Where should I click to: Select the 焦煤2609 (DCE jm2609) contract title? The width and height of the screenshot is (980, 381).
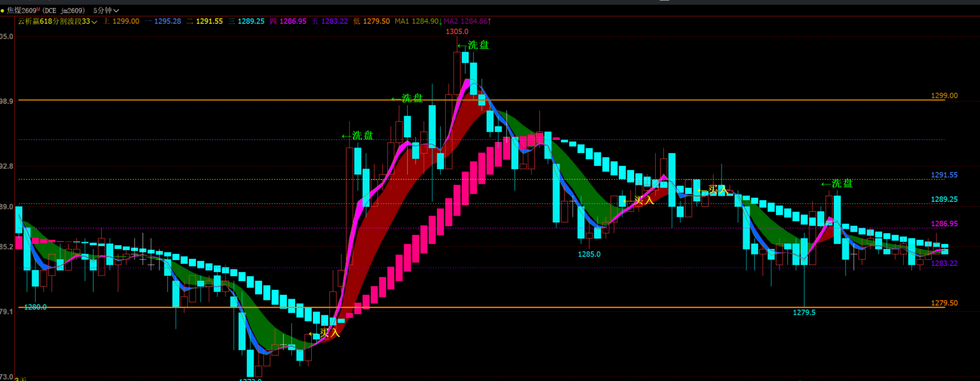(45, 11)
